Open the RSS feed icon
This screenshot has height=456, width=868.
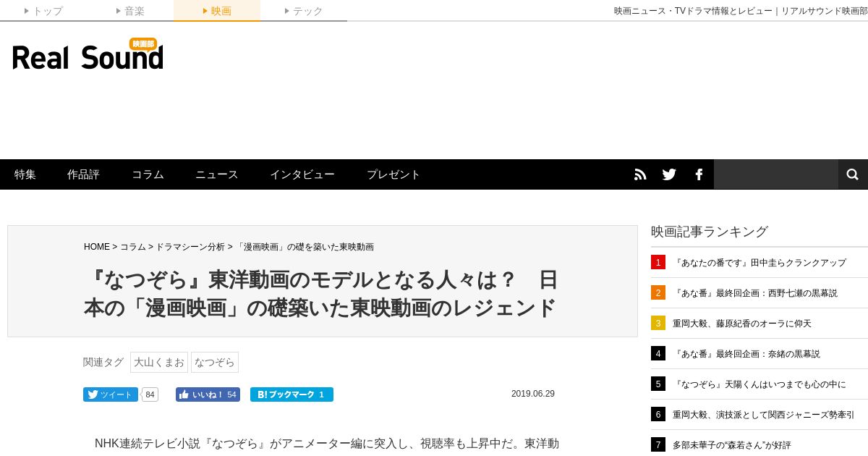coord(640,174)
